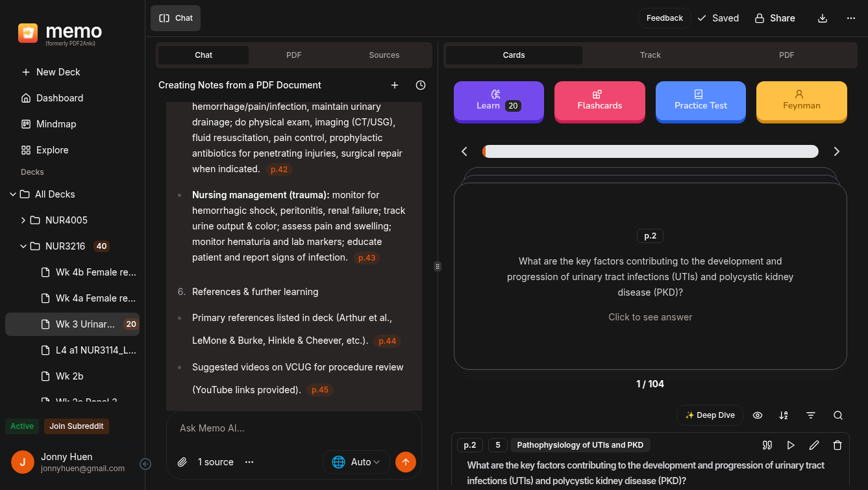This screenshot has width=868, height=490.
Task: Delete card using trash icon
Action: (x=837, y=445)
